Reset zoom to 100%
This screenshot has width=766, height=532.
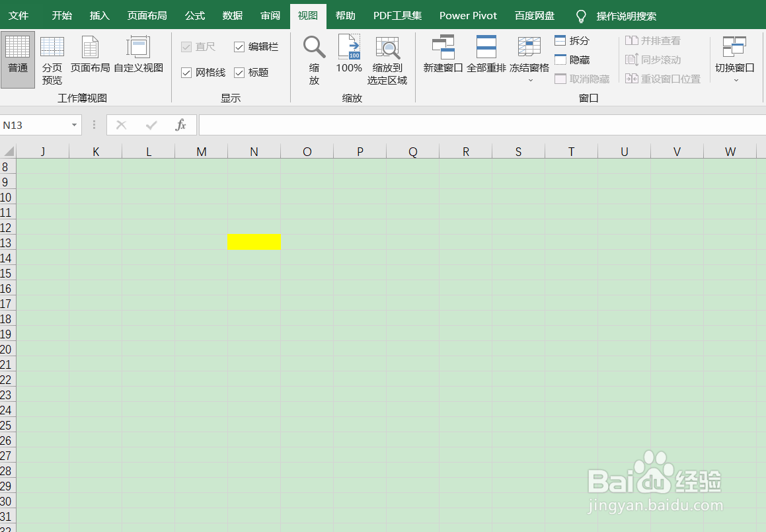click(349, 54)
